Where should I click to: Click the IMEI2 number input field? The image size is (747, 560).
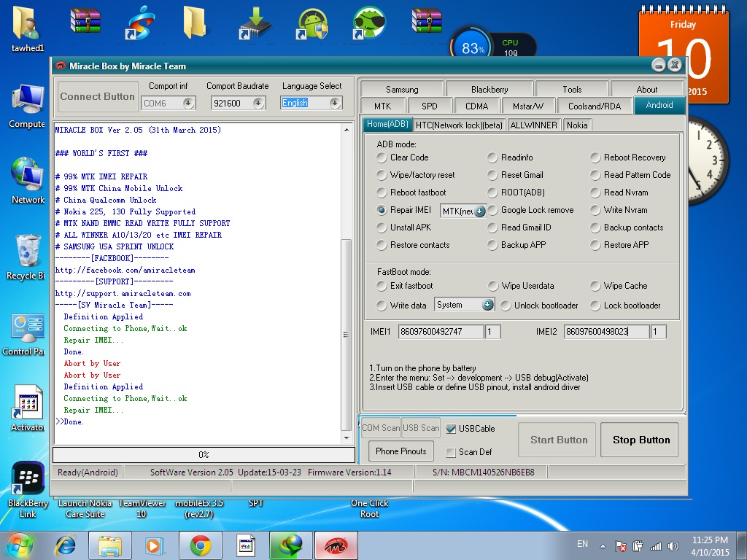point(606,332)
